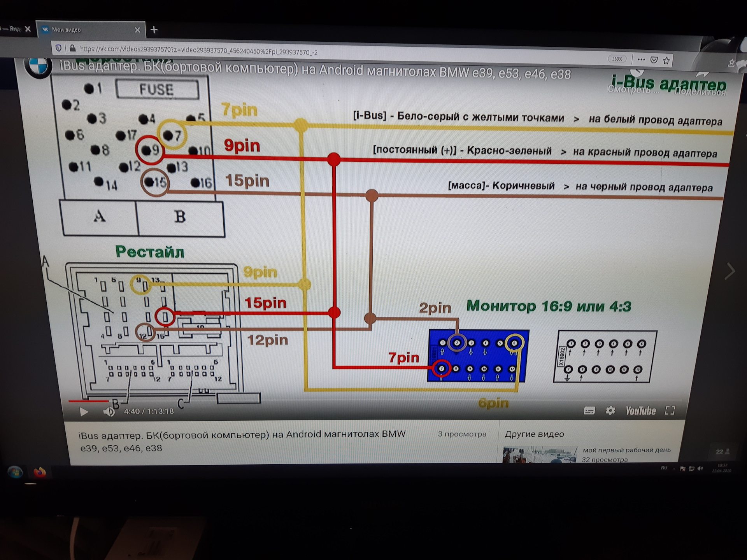Viewport: 747px width, 560px height.
Task: Open page actions three-dots menu
Action: pyautogui.click(x=642, y=59)
